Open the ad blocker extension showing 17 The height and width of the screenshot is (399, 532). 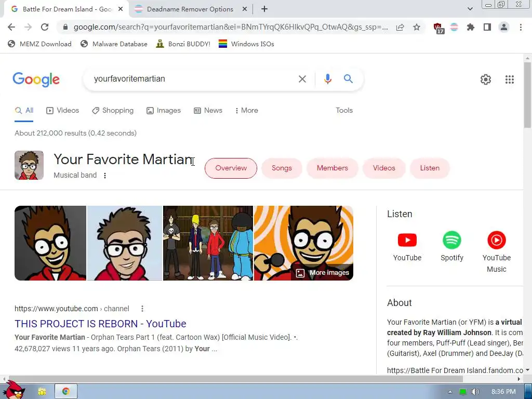[438, 28]
